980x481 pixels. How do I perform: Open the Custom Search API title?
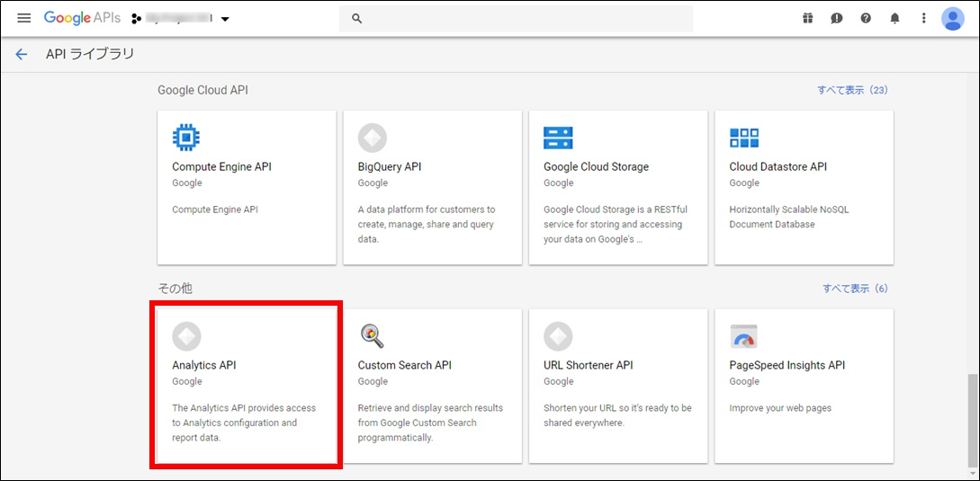(404, 365)
